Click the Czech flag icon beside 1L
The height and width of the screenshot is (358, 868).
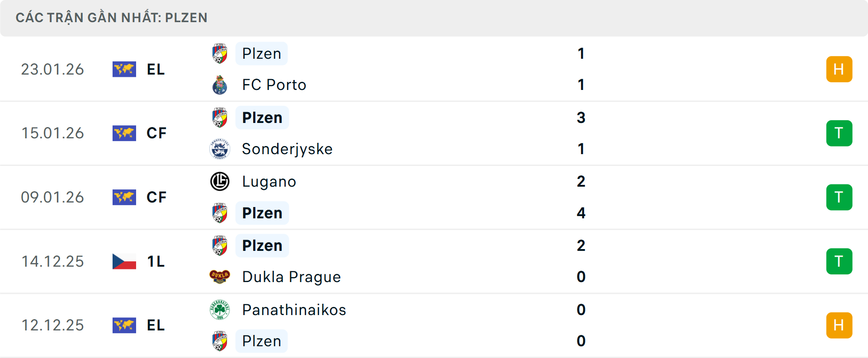pyautogui.click(x=124, y=261)
